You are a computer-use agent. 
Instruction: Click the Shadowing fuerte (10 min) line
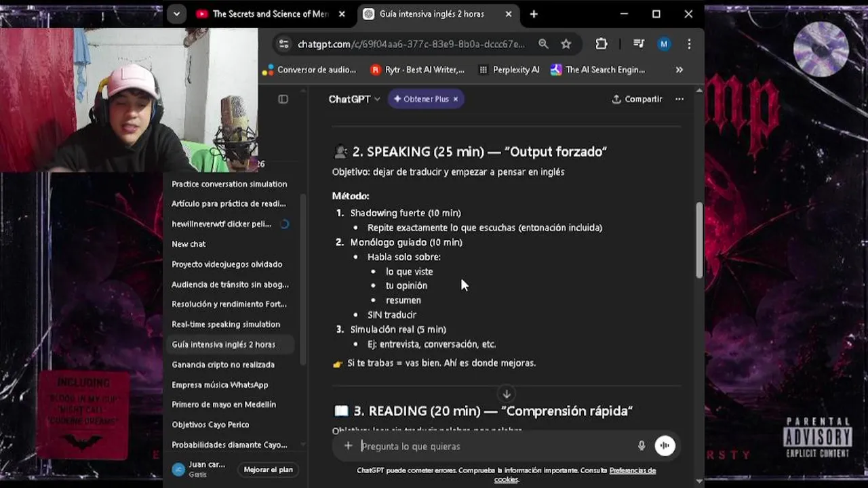point(406,213)
